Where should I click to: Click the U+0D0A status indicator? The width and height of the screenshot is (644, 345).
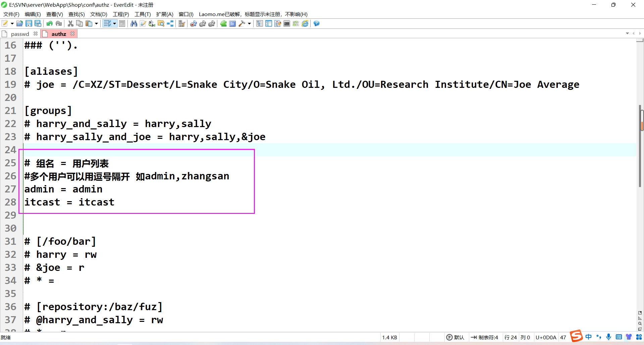click(x=546, y=337)
